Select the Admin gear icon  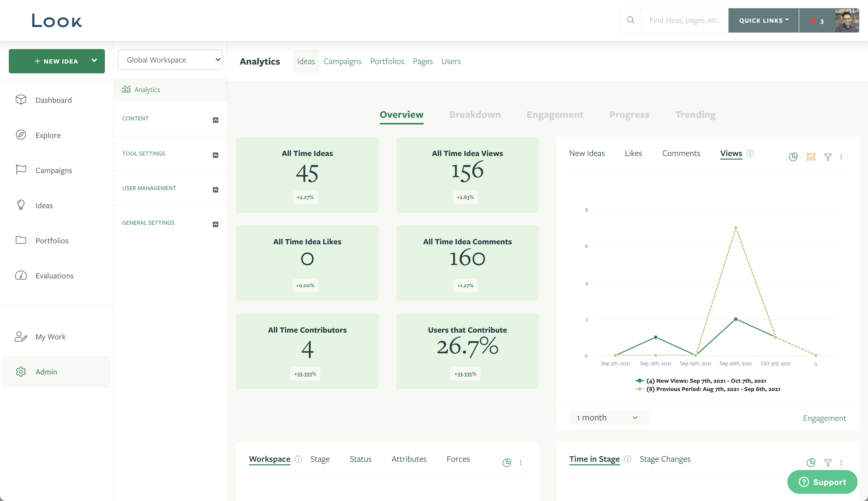tap(21, 372)
